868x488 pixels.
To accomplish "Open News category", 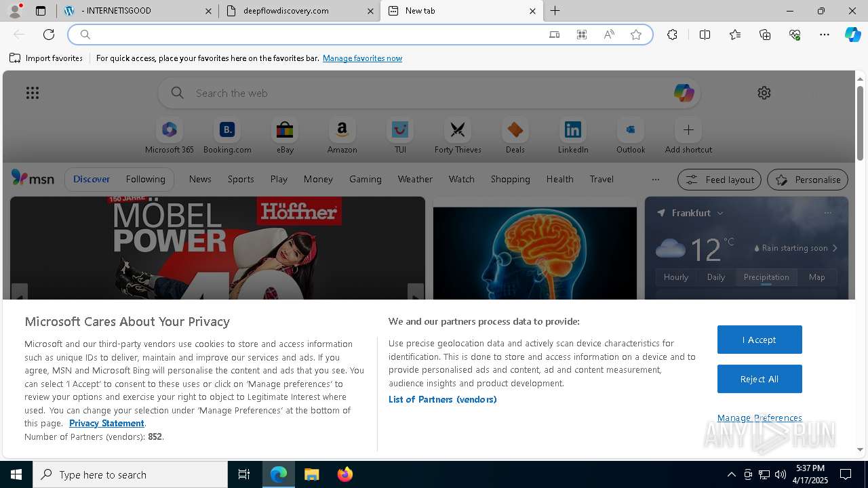I will [x=200, y=179].
